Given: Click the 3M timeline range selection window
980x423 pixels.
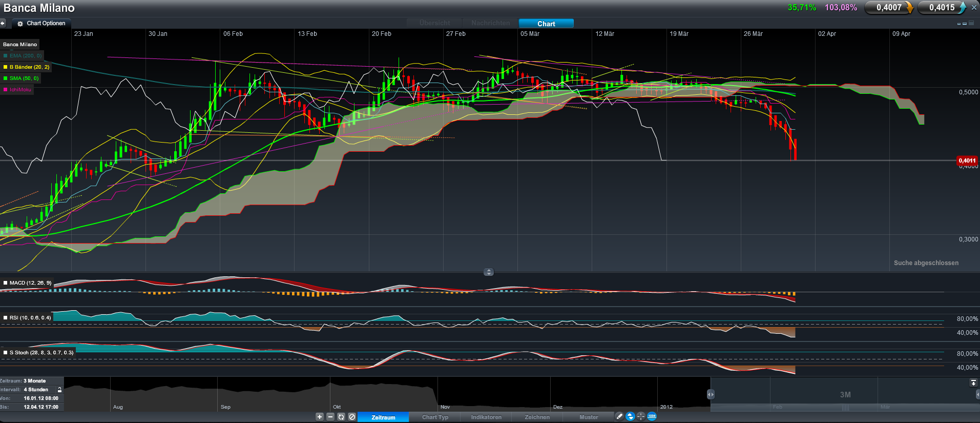Looking at the screenshot, I should pyautogui.click(x=845, y=394).
